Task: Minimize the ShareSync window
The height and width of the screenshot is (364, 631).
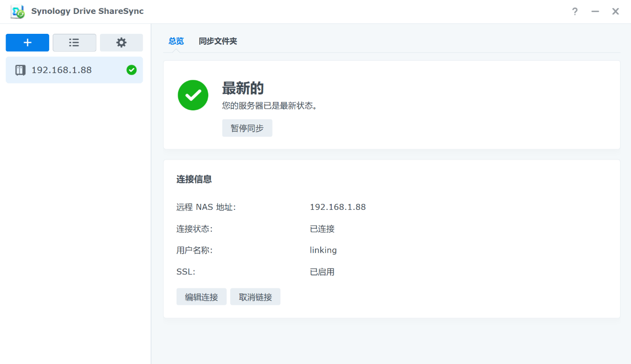Action: (x=595, y=11)
